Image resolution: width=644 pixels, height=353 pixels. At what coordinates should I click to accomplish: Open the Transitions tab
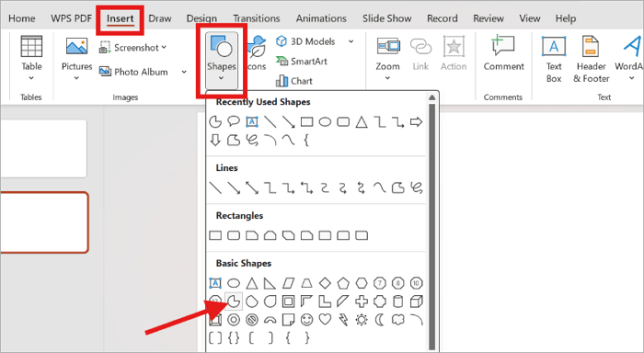tap(257, 18)
